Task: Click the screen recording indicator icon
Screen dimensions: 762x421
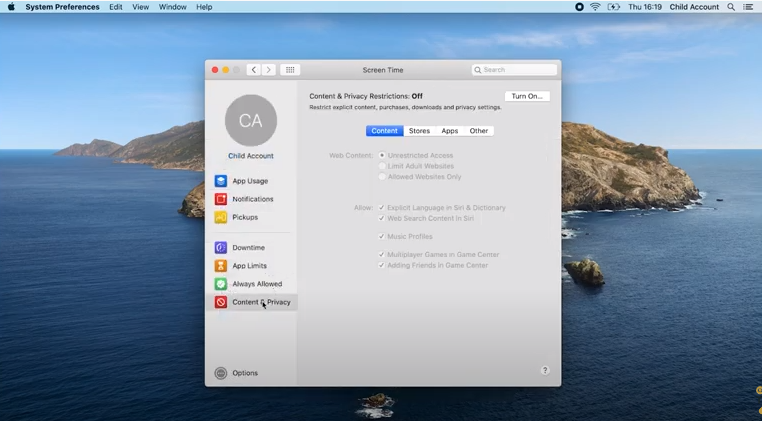Action: pyautogui.click(x=579, y=7)
